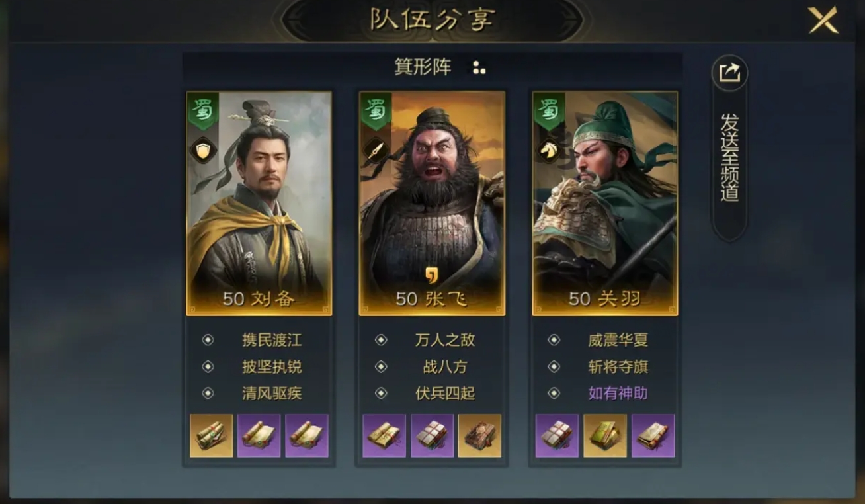Open the 刘备 general card portrait
Image resolution: width=865 pixels, height=504 pixels.
coord(259,204)
